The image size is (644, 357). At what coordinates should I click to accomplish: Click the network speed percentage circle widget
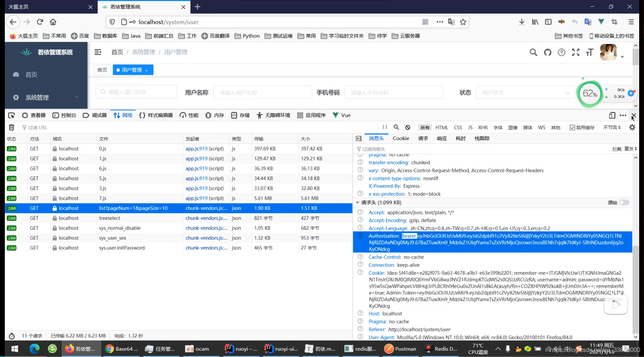click(590, 93)
